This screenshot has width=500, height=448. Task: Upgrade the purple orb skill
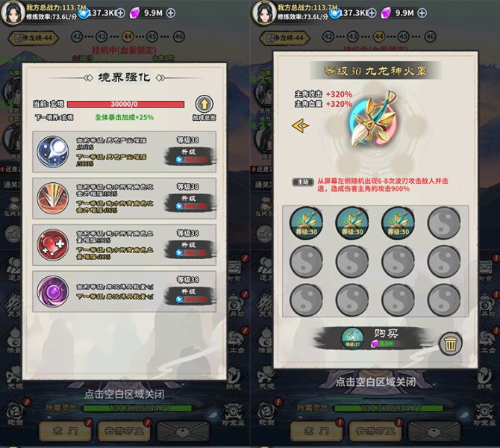190,296
